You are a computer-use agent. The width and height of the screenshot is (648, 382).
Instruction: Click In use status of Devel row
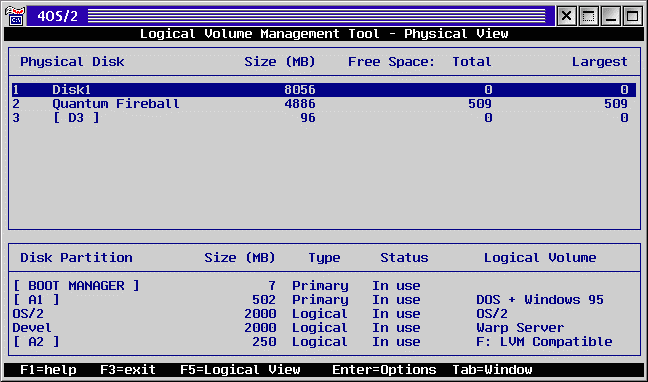point(396,328)
